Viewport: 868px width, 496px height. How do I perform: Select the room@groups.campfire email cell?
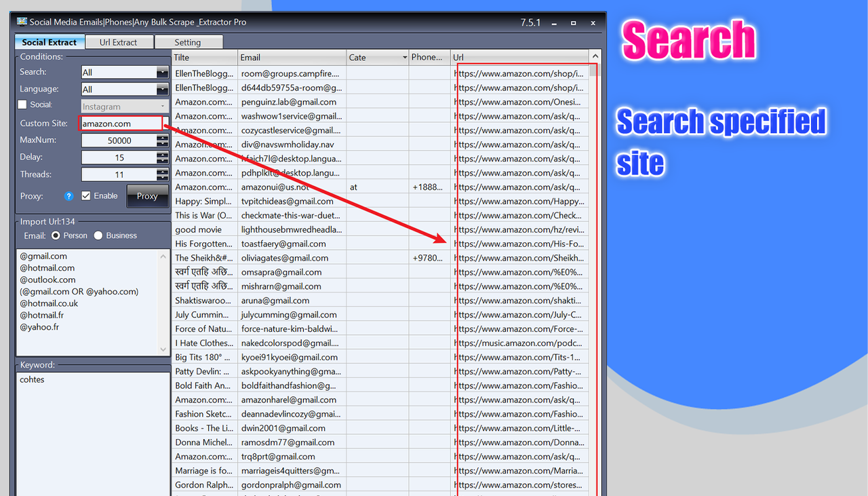(292, 73)
